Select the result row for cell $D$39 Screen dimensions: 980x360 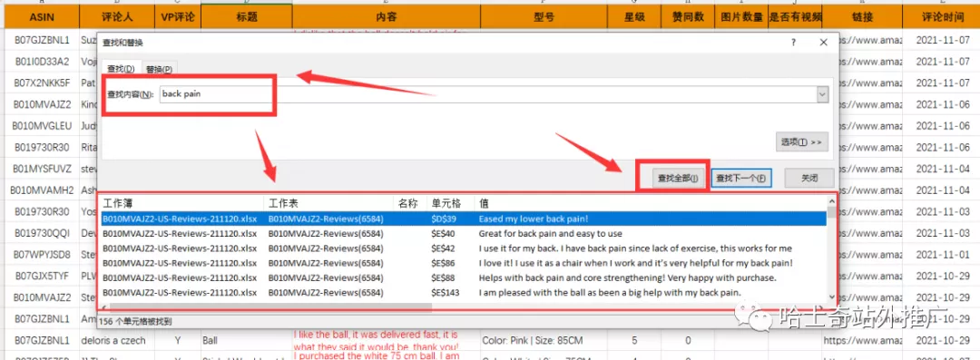pos(463,219)
